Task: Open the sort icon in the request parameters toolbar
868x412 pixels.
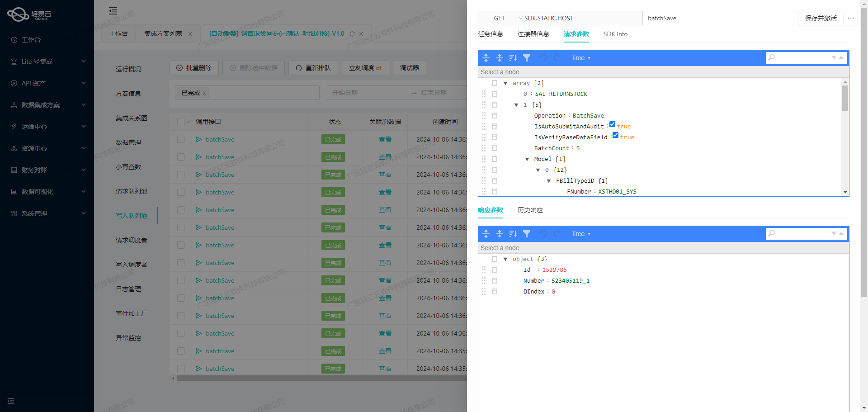Action: [513, 57]
